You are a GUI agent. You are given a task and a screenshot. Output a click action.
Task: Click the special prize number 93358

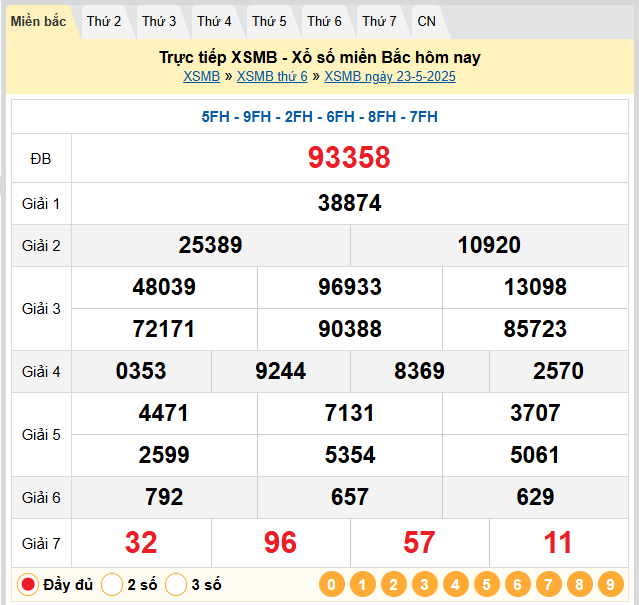pyautogui.click(x=349, y=158)
